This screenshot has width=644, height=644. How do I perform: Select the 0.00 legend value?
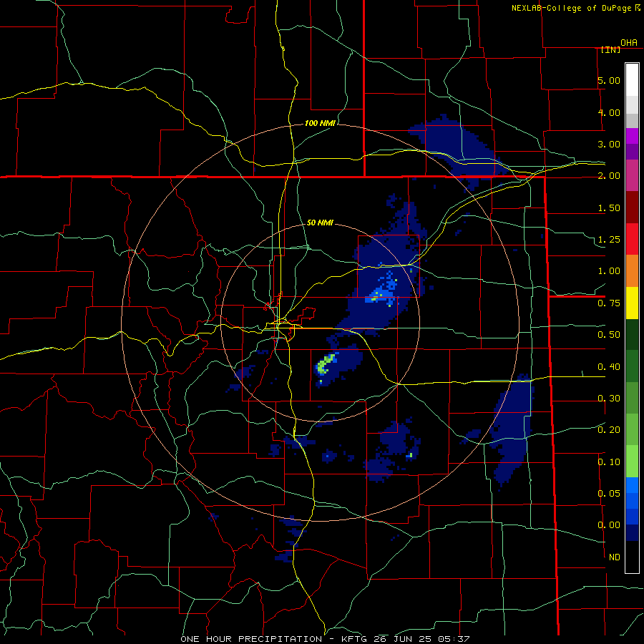(609, 525)
